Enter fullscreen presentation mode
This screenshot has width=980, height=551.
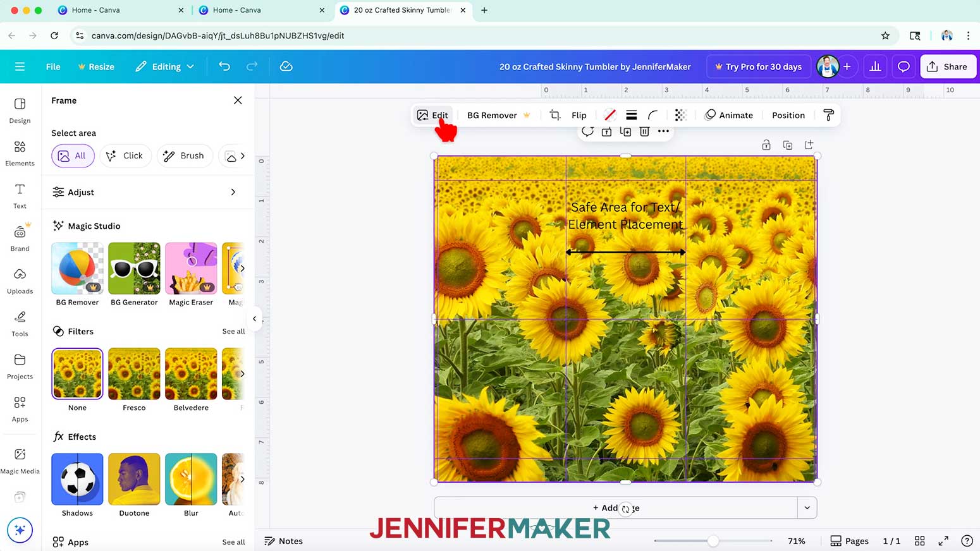tap(943, 541)
